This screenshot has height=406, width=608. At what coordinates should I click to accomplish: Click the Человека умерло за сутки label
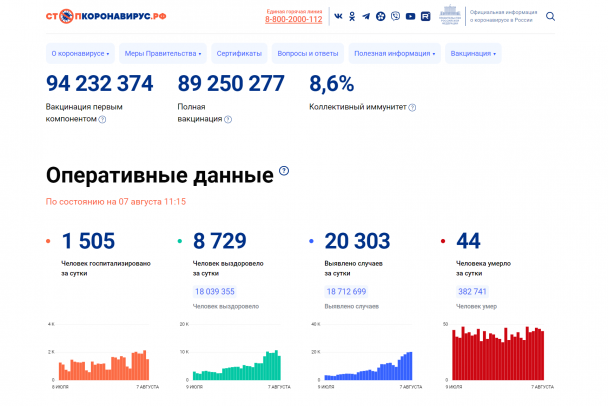pos(483,268)
